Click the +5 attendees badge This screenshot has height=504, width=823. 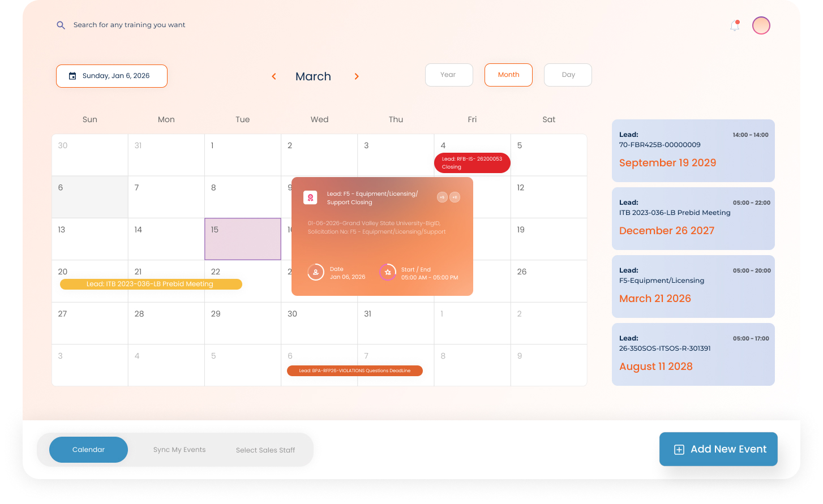pos(442,197)
